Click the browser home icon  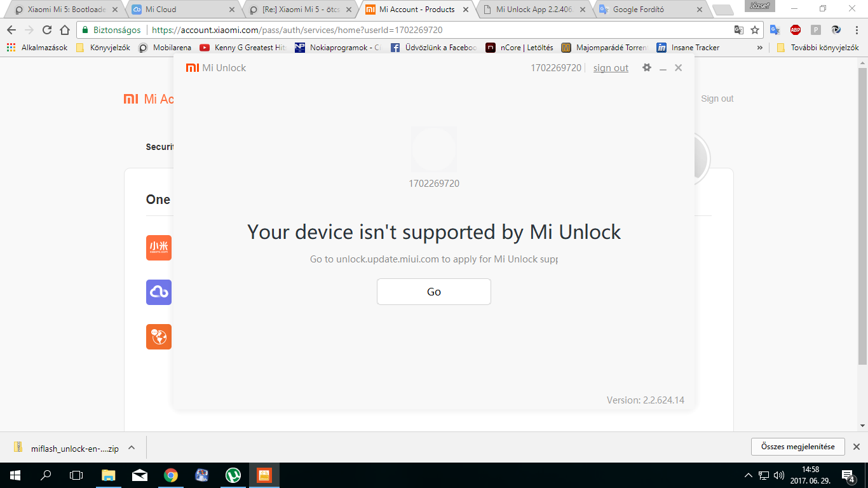(x=65, y=30)
